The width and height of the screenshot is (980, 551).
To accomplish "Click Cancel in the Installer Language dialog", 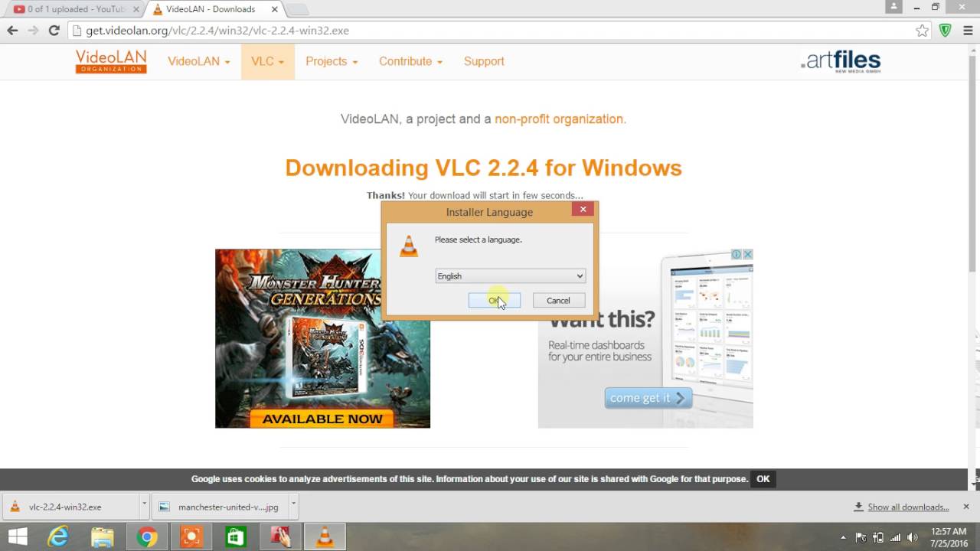I will (558, 301).
